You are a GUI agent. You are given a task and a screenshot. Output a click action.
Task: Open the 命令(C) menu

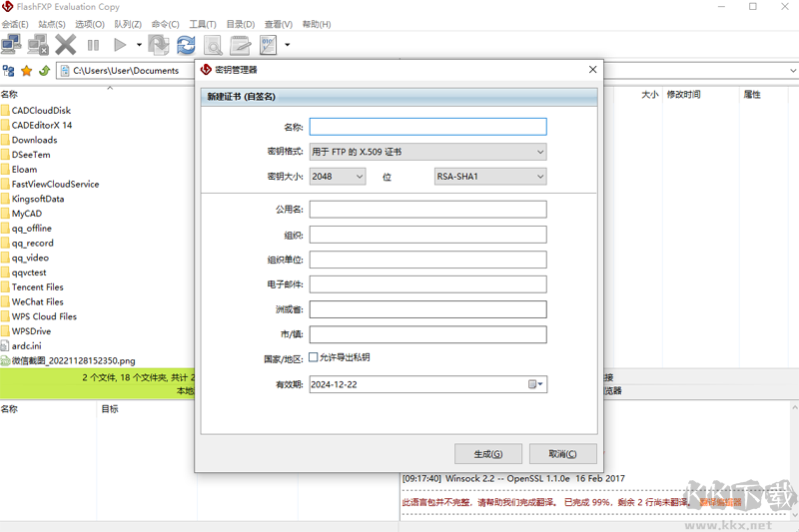[165, 24]
